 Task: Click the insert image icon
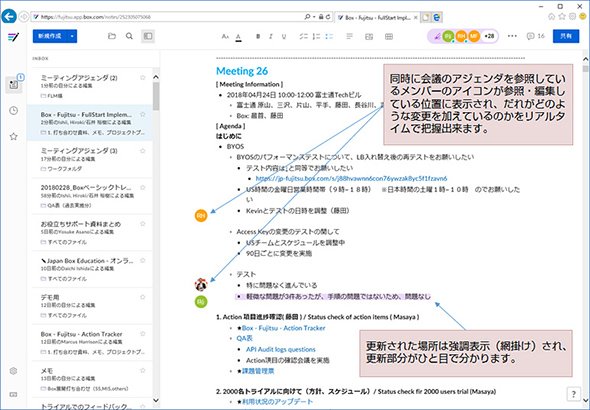tap(369, 36)
